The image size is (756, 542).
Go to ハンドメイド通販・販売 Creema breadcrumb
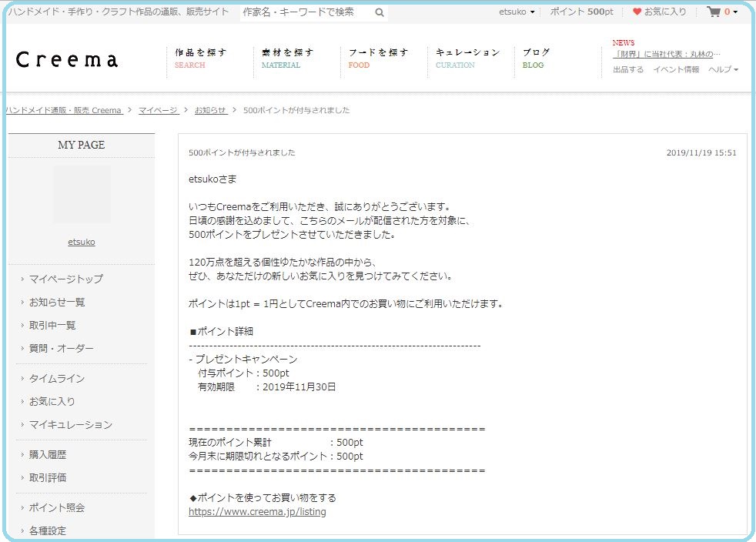[64, 110]
